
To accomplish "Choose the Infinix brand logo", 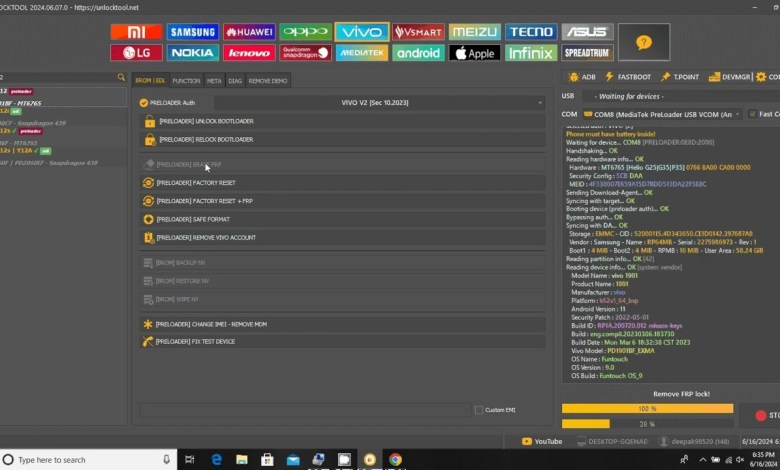I will point(531,53).
